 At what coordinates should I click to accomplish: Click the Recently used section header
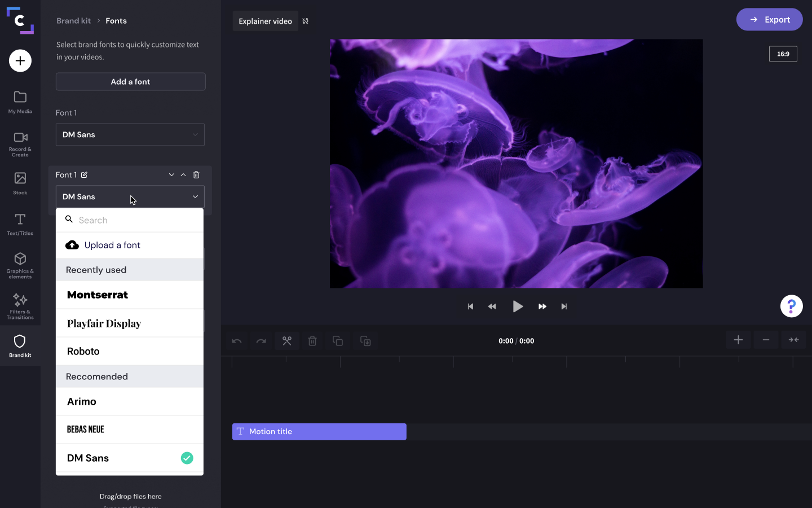[130, 270]
